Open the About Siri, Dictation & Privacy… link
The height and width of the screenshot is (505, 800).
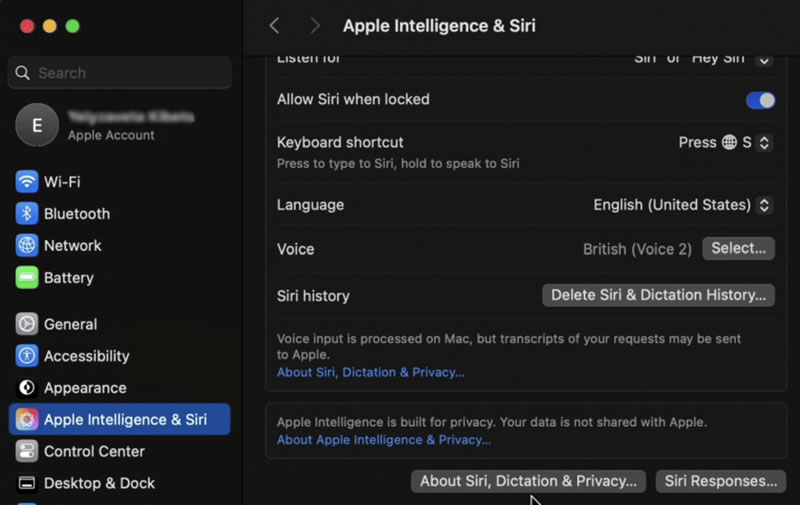tap(370, 372)
